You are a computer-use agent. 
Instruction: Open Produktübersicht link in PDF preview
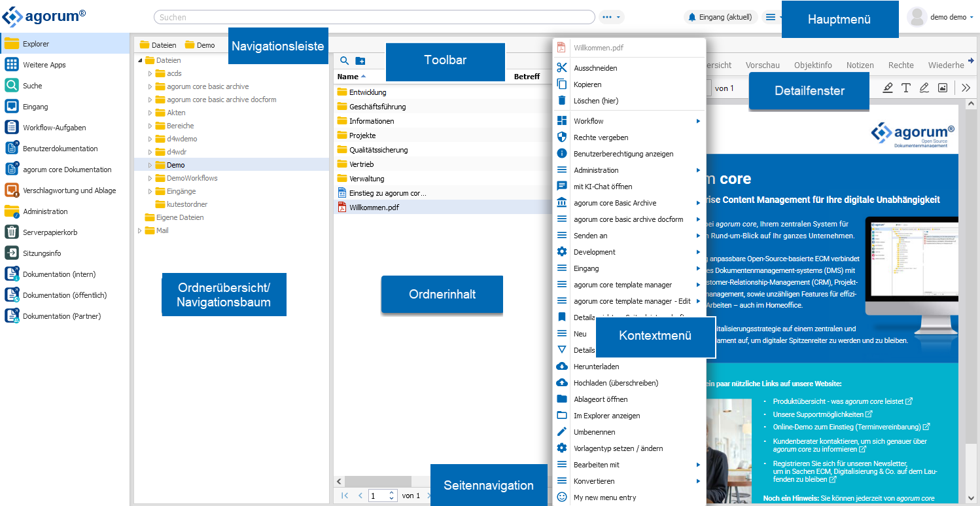843,401
